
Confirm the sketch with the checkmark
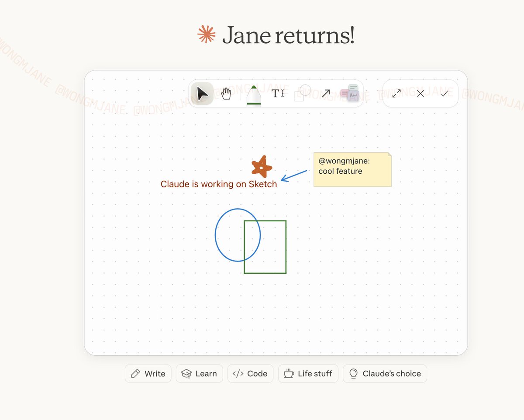(444, 93)
